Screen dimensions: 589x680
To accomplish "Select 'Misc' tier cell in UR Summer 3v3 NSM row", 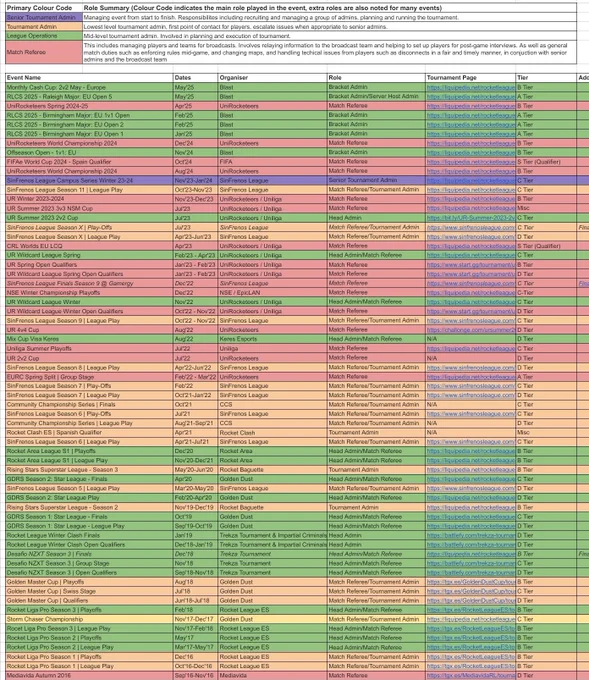I will (x=546, y=209).
